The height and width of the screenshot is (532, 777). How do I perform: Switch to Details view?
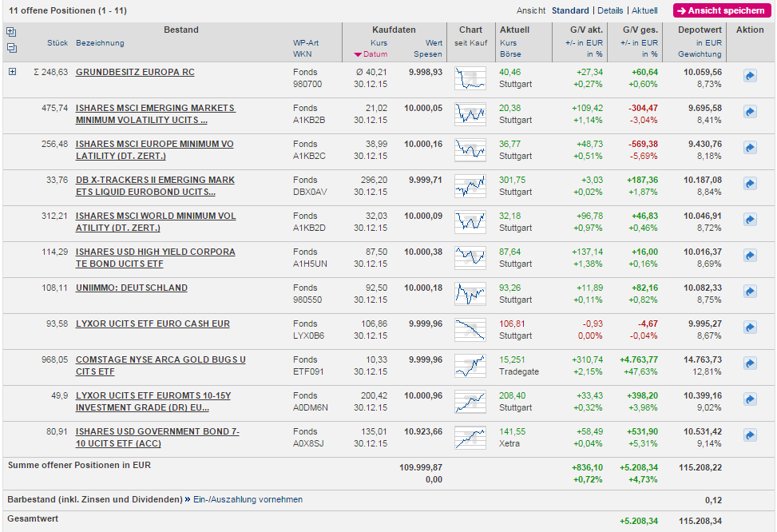pos(610,10)
